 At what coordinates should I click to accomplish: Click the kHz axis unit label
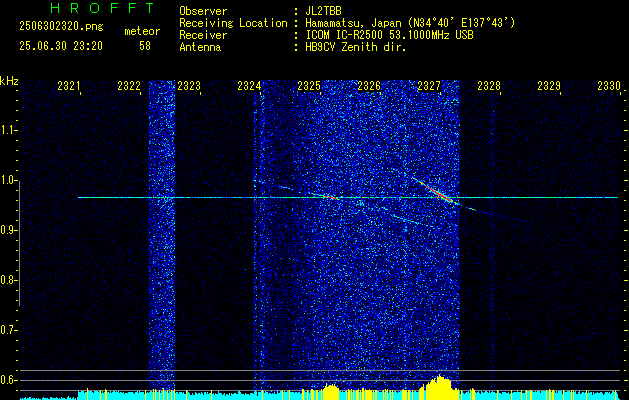pos(9,81)
